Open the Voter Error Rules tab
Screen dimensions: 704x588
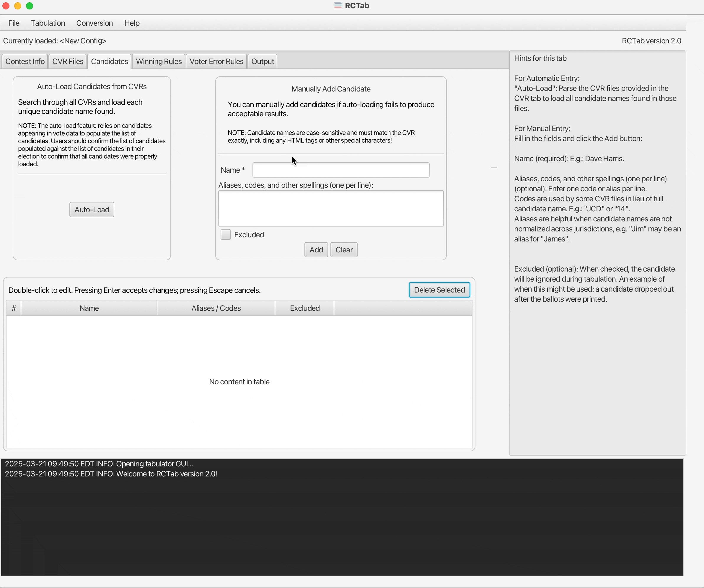pyautogui.click(x=216, y=62)
